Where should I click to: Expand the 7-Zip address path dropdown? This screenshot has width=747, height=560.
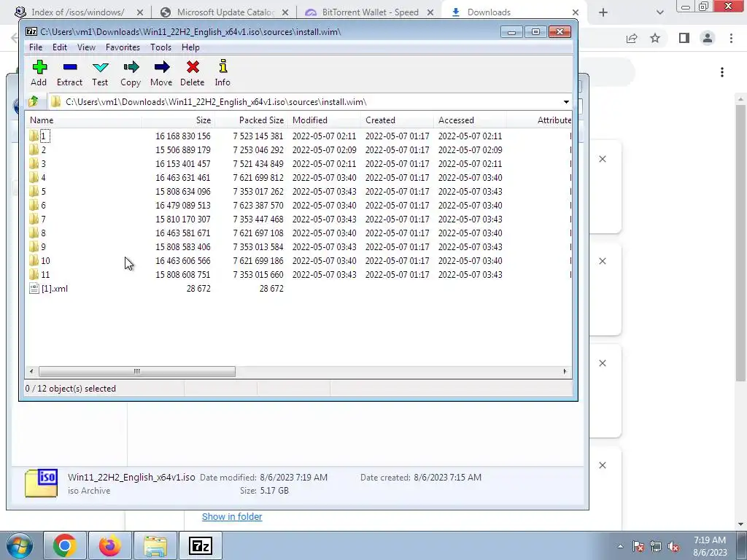click(566, 102)
